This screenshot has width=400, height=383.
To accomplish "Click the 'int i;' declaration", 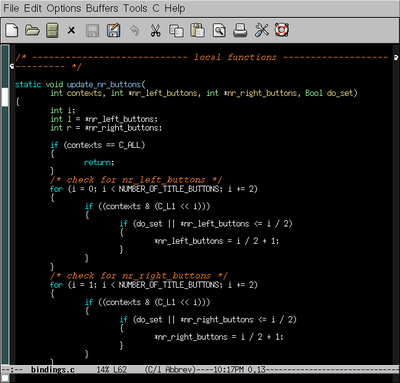I will [x=63, y=110].
